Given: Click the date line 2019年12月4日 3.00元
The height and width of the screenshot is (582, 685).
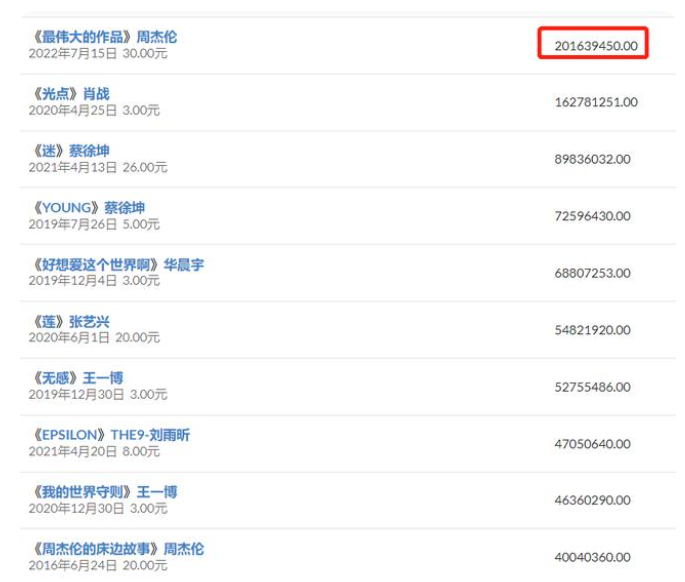Looking at the screenshot, I should pyautogui.click(x=94, y=281).
